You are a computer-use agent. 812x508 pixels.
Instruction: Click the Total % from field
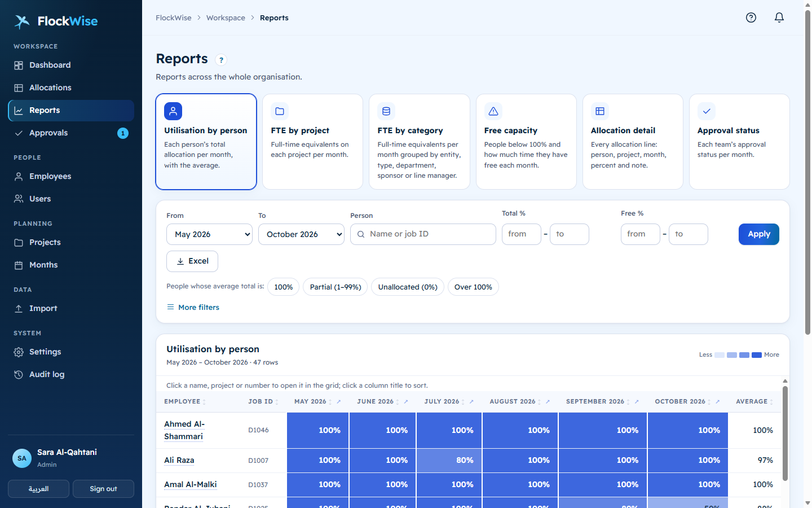[x=522, y=234]
